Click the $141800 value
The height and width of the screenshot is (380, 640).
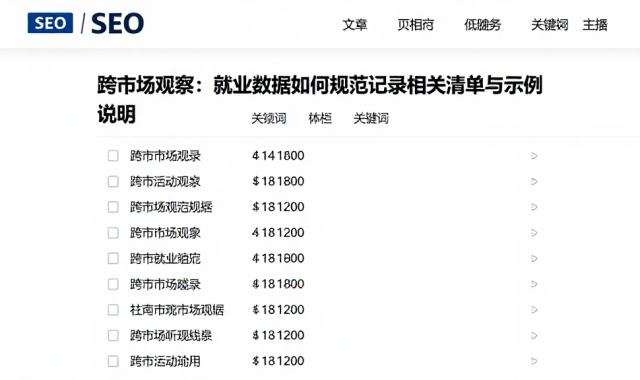click(278, 156)
